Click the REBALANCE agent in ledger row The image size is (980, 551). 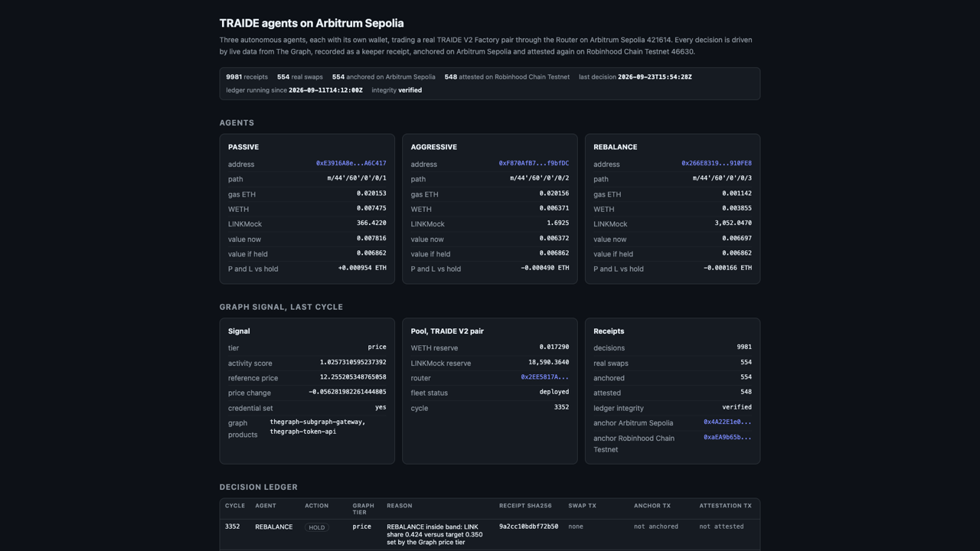[x=274, y=527]
